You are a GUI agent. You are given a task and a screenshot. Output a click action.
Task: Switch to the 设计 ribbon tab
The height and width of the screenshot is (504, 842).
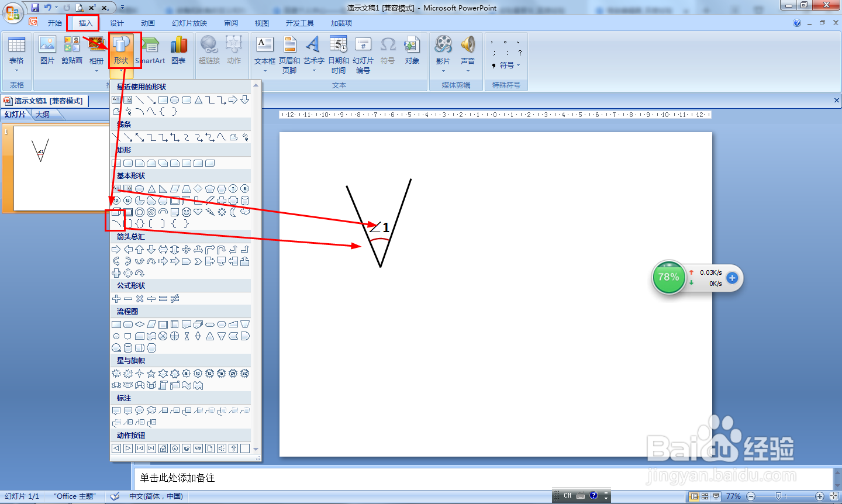(x=117, y=23)
